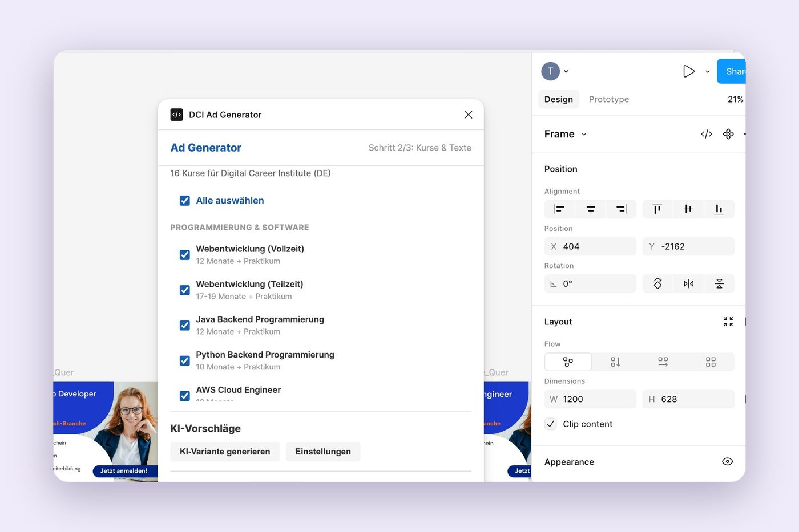This screenshot has height=532, width=799.
Task: Switch to the Design tab
Action: [558, 99]
